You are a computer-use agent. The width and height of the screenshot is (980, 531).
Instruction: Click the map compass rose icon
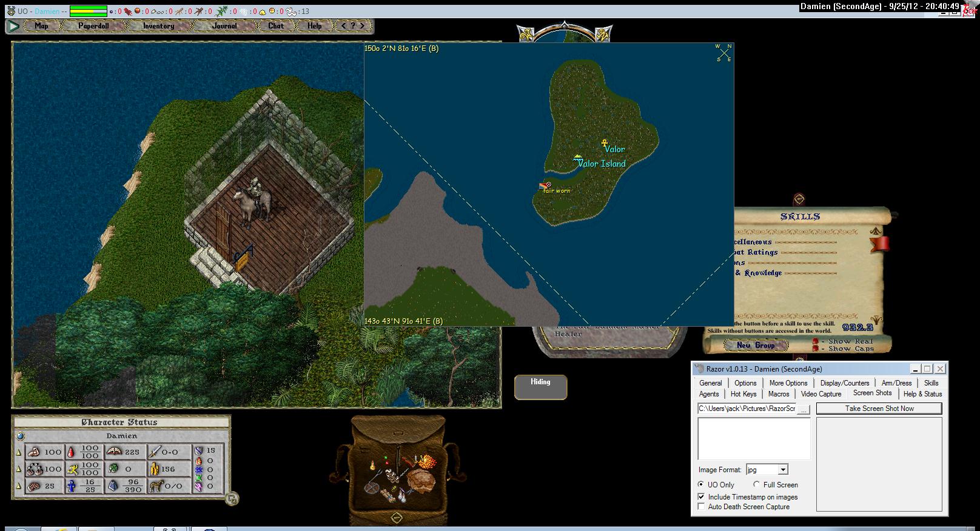pyautogui.click(x=724, y=53)
